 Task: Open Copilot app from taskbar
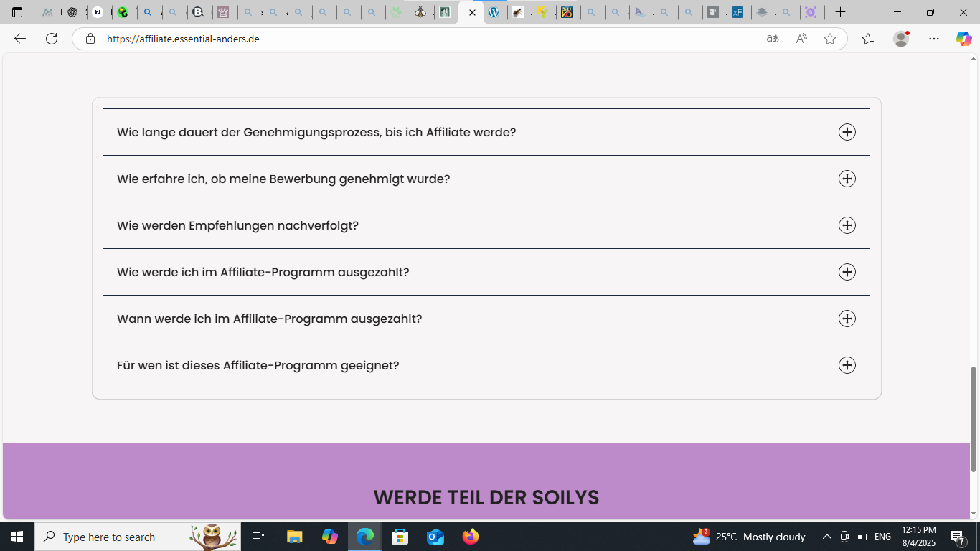click(330, 537)
